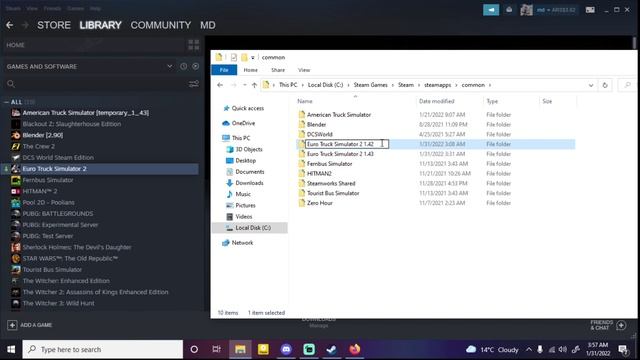Open Task View from the taskbar
Screen dimensions: 640x360
[217, 349]
